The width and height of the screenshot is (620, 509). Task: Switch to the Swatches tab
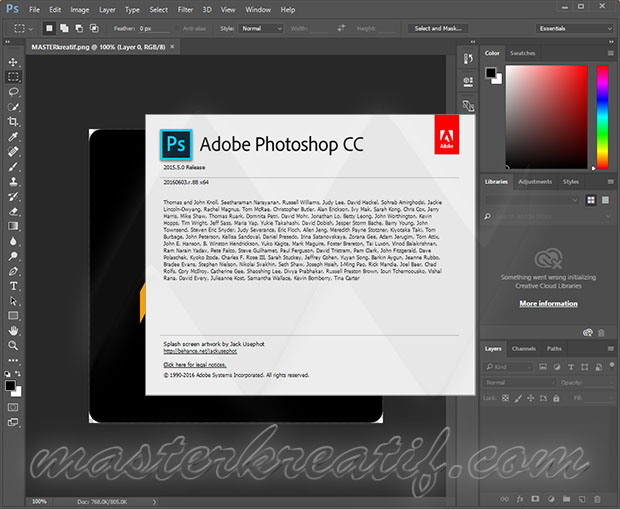(x=522, y=53)
